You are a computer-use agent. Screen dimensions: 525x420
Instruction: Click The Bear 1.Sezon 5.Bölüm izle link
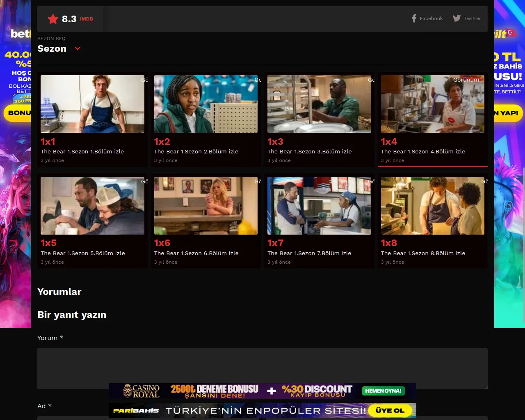(83, 253)
